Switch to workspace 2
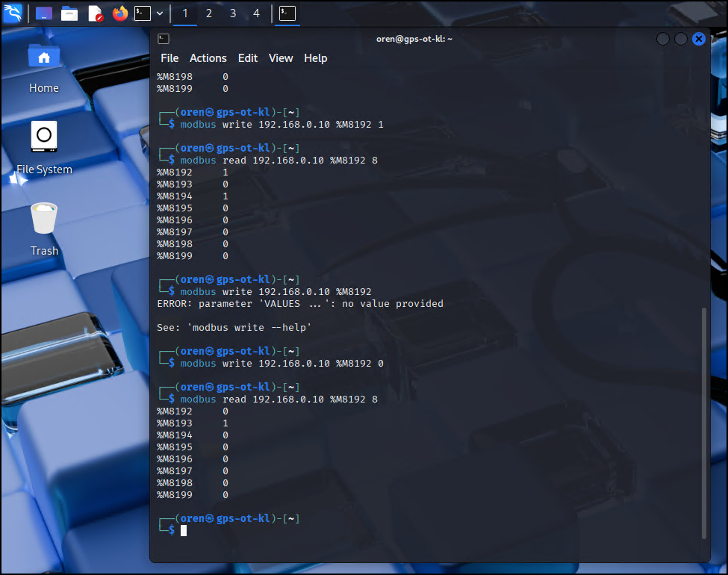The height and width of the screenshot is (575, 728). point(208,13)
